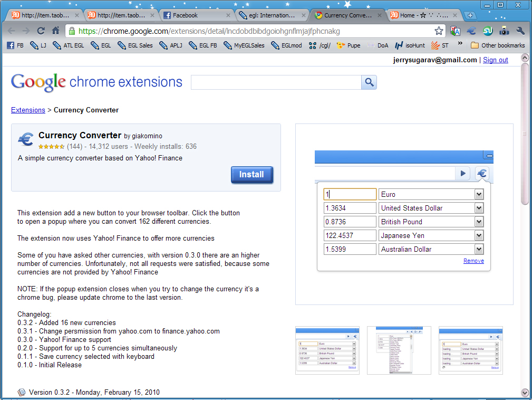Open the MyEGLSales bookmark
Image resolution: width=532 pixels, height=400 pixels.
[244, 45]
